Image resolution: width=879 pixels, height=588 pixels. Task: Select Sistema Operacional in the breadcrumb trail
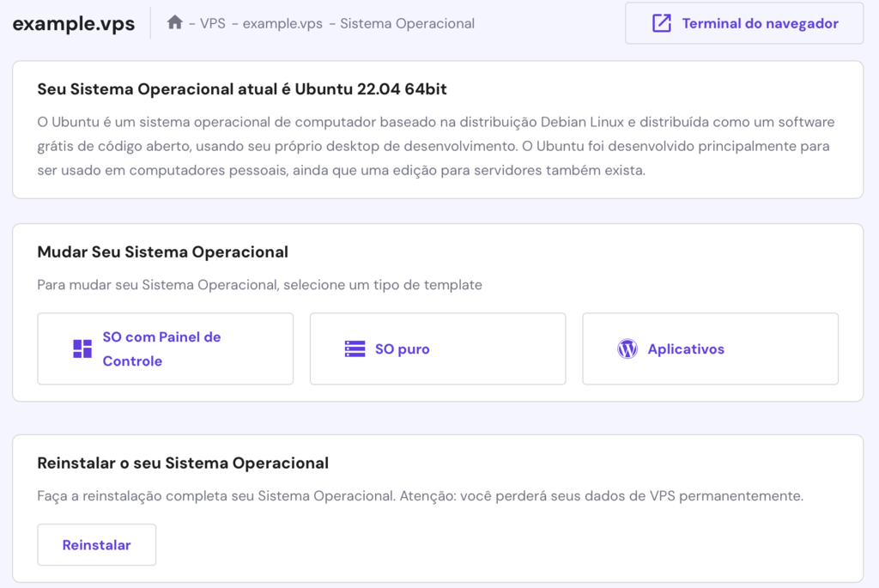point(407,23)
